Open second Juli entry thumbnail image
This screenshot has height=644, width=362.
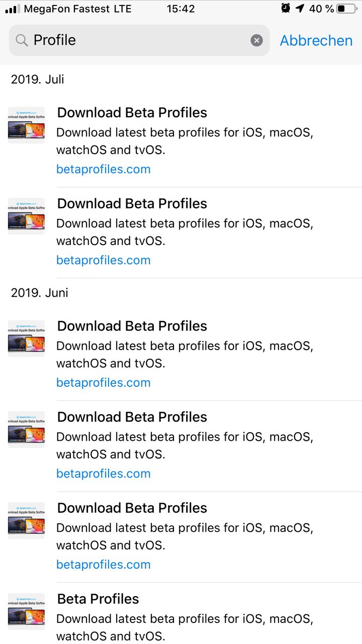point(26,216)
